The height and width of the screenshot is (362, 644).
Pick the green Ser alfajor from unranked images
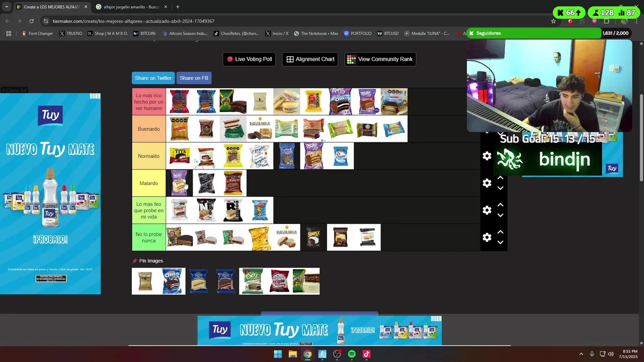(x=253, y=281)
